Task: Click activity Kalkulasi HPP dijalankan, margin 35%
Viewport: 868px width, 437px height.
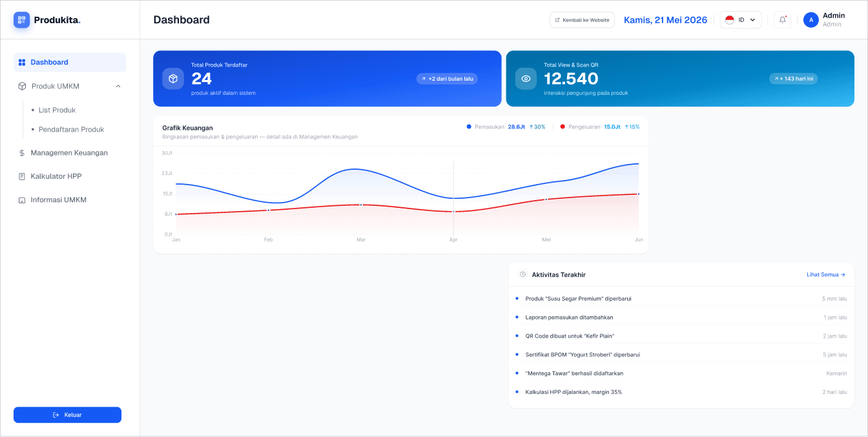Action: tap(573, 392)
